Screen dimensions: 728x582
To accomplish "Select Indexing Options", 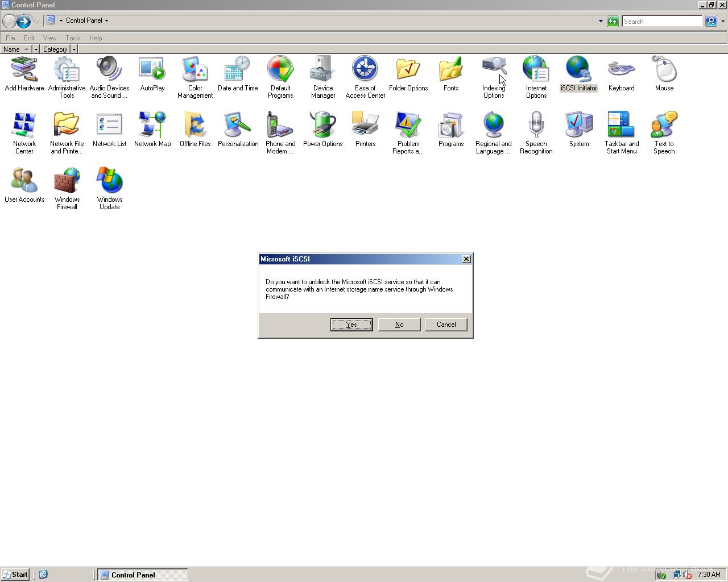I will (x=494, y=77).
